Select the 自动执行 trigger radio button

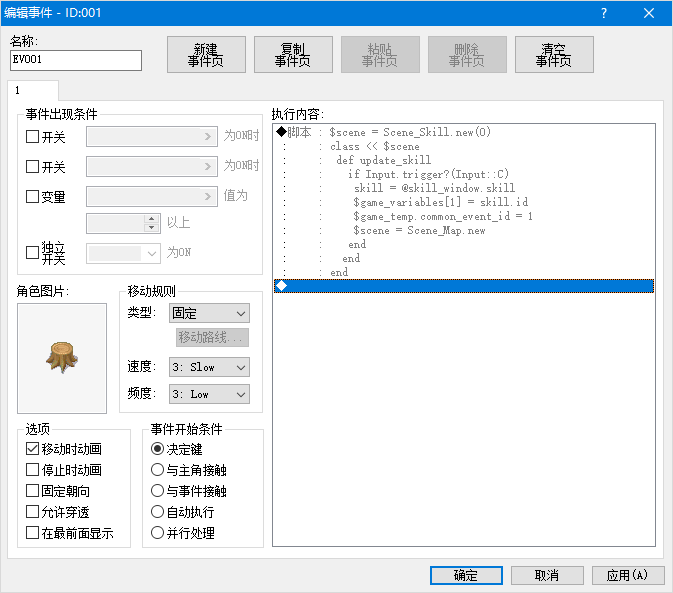pyautogui.click(x=158, y=511)
